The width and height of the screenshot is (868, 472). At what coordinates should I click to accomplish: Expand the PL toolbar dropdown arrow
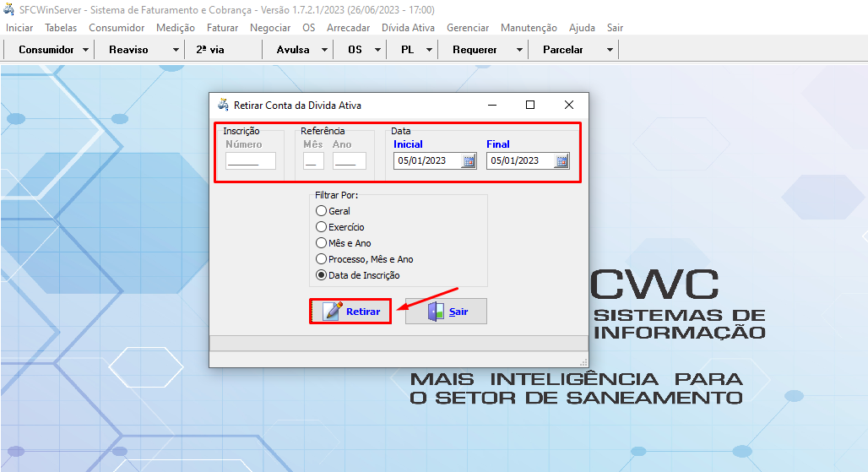(x=429, y=50)
